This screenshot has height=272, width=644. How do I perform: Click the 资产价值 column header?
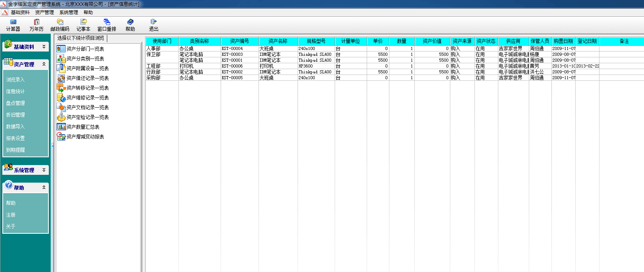point(432,41)
